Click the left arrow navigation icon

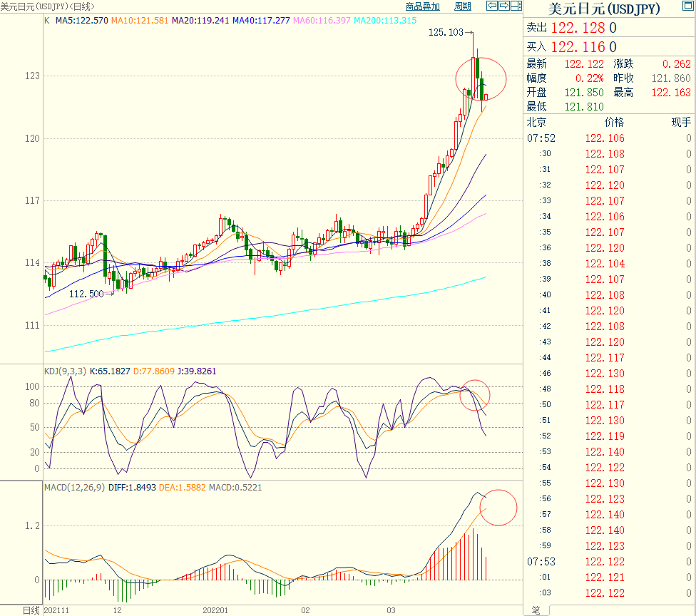pyautogui.click(x=492, y=5)
